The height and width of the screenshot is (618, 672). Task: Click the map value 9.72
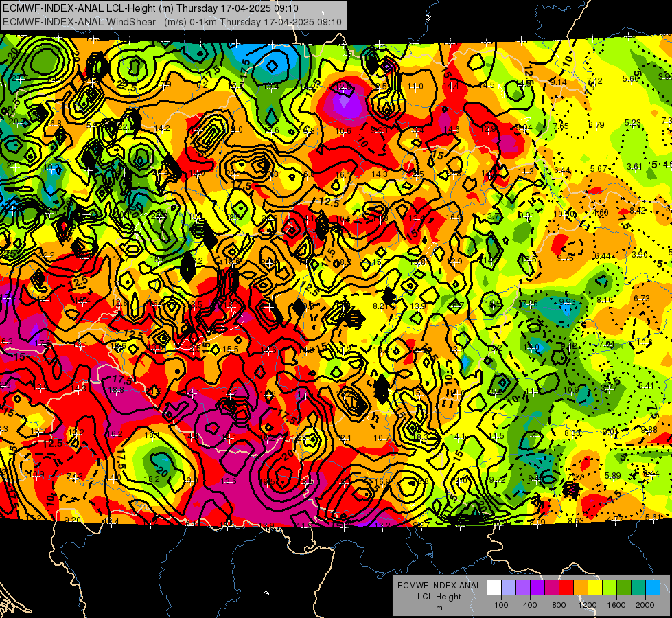[x=498, y=479]
